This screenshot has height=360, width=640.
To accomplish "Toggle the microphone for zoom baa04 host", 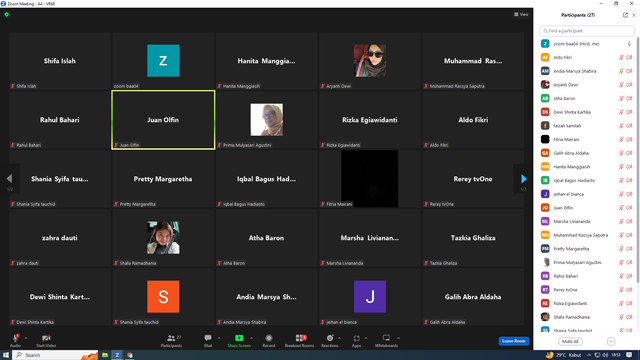I will 629,44.
